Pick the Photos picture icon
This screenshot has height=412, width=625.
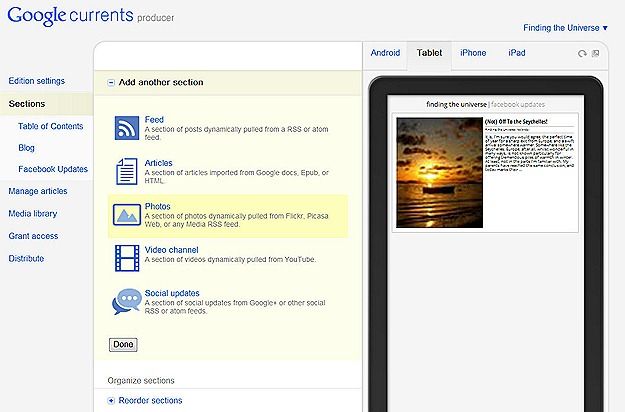pos(127,215)
